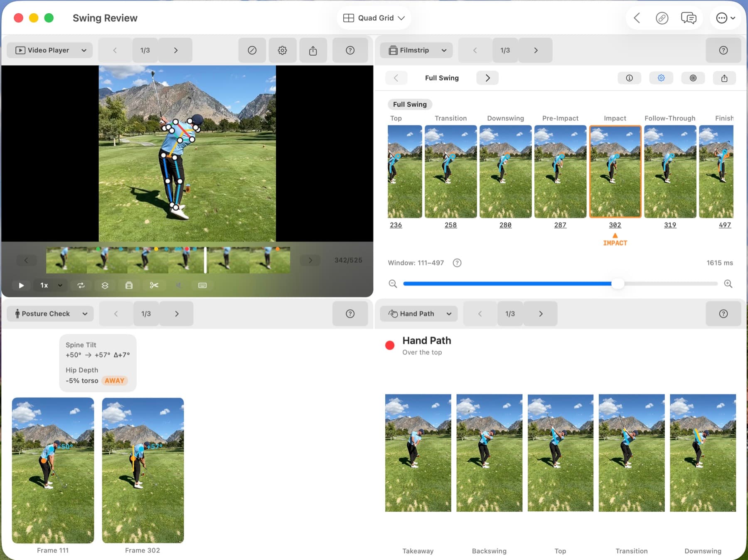The image size is (748, 560).
Task: Select the Transition frame 258 thumbnail
Action: click(451, 171)
